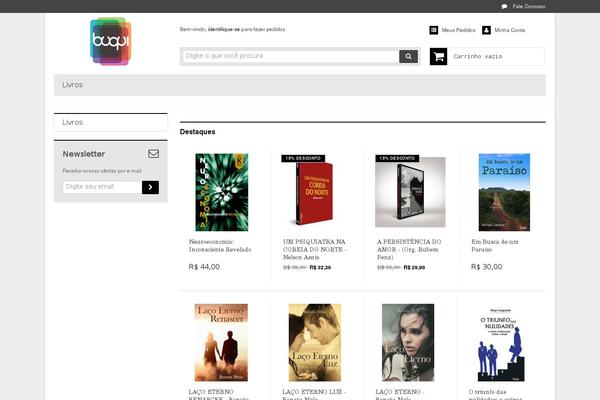
Task: Click UM PSIQUIATRA NA COREIA DO NORTE title
Action: click(x=315, y=250)
